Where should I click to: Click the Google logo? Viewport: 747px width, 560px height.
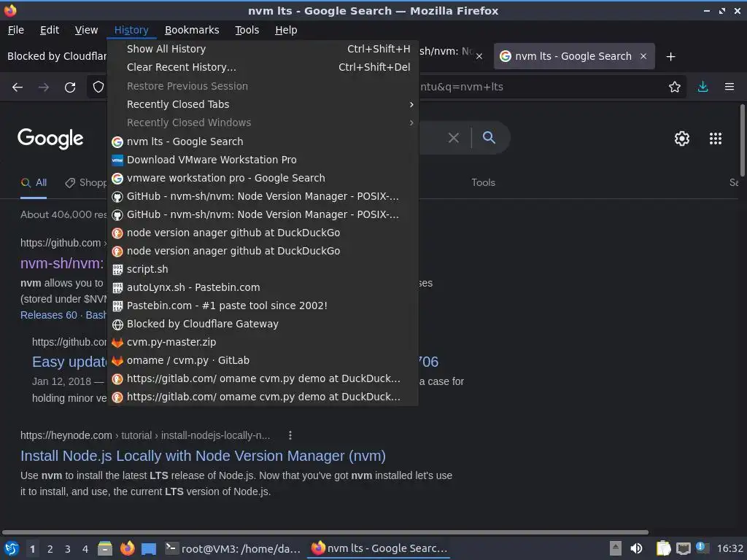pyautogui.click(x=50, y=139)
